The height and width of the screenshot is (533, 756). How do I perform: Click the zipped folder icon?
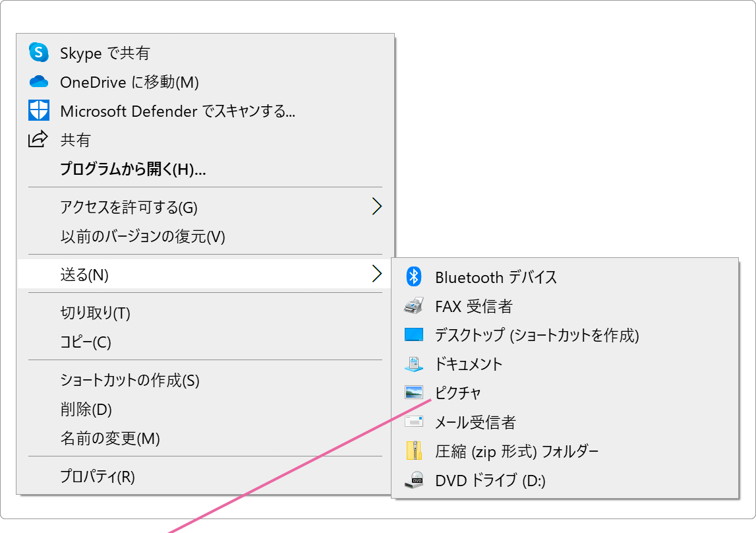click(x=414, y=451)
